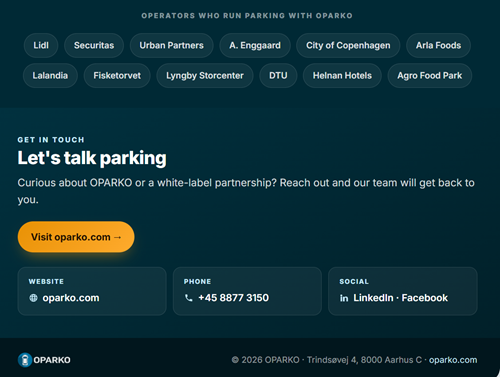Screen dimensions: 500x377
Task: Call the number +45 8877 3150
Action: tap(233, 298)
